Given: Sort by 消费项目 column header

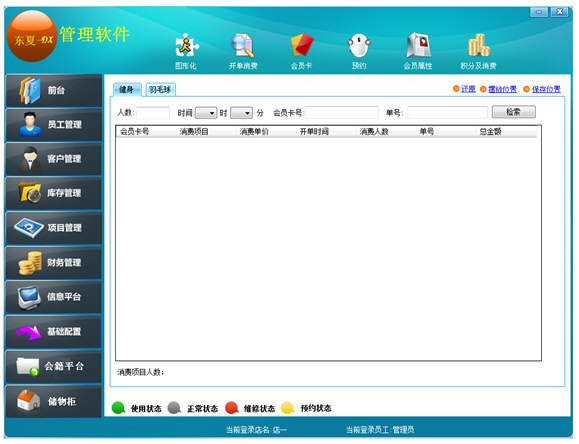Looking at the screenshot, I should tap(206, 132).
